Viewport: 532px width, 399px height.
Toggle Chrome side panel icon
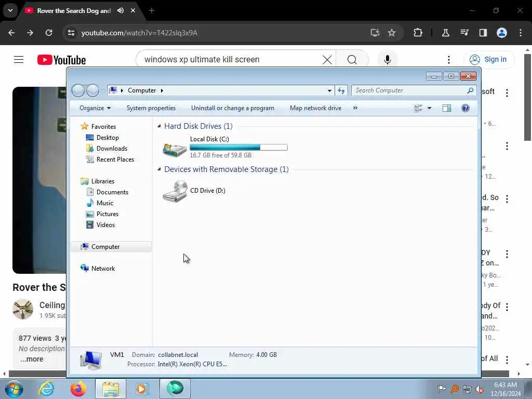pyautogui.click(x=483, y=33)
